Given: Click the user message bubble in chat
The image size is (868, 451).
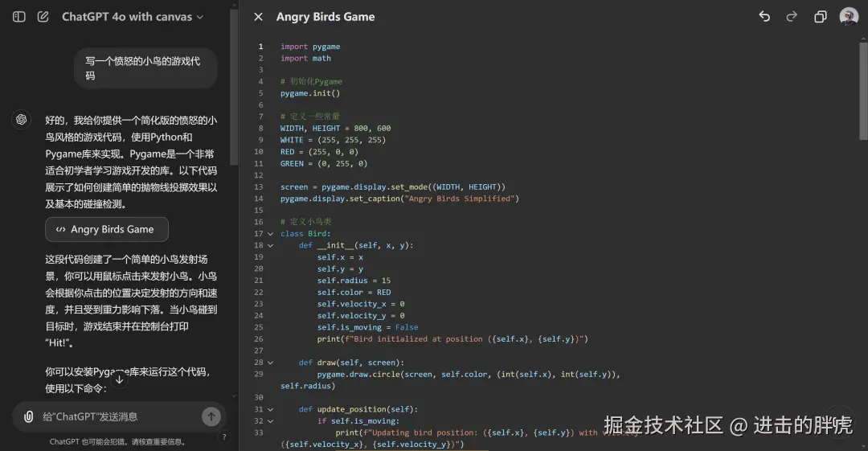Looking at the screenshot, I should [145, 68].
